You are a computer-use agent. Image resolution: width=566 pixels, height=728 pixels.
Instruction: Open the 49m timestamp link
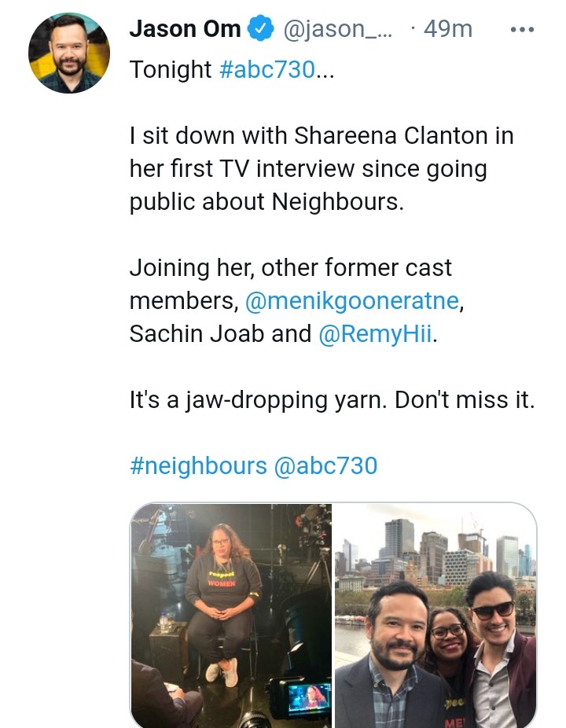pyautogui.click(x=447, y=30)
